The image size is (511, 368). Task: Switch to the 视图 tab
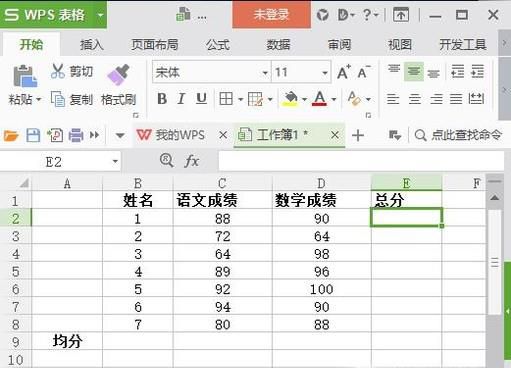click(x=399, y=44)
